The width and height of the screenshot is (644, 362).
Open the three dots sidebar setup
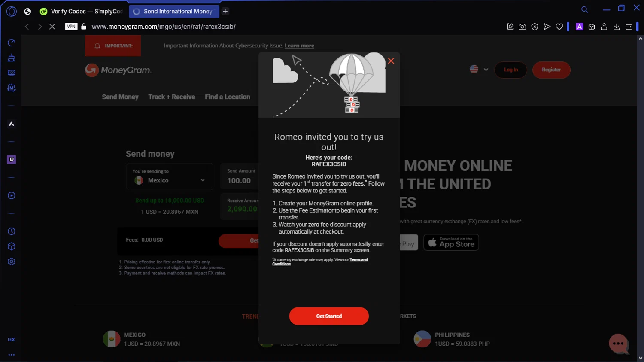[12, 355]
